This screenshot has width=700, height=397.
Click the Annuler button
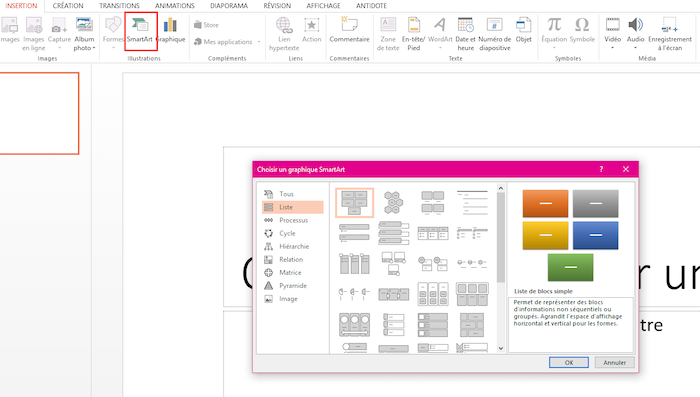click(x=614, y=362)
